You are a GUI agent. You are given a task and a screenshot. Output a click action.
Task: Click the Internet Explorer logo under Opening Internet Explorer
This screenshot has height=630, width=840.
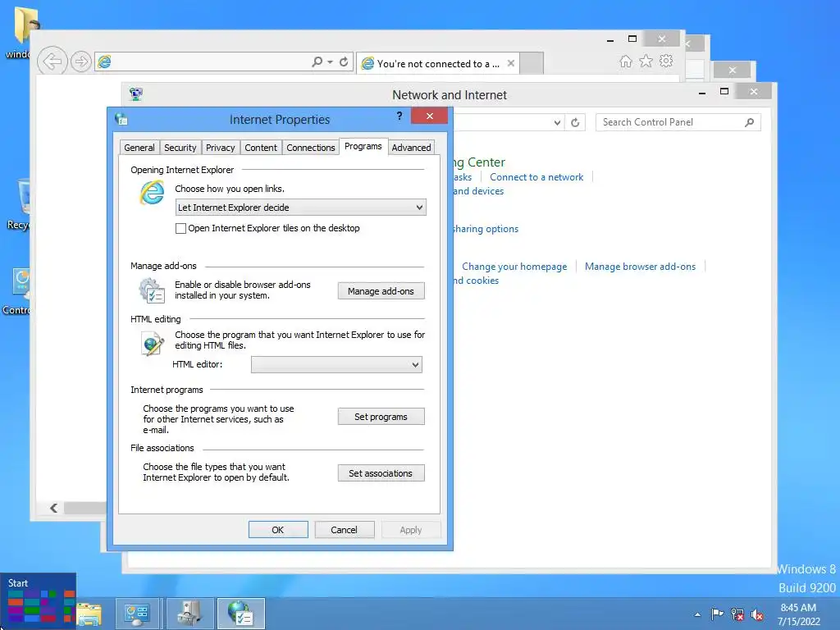click(x=152, y=193)
